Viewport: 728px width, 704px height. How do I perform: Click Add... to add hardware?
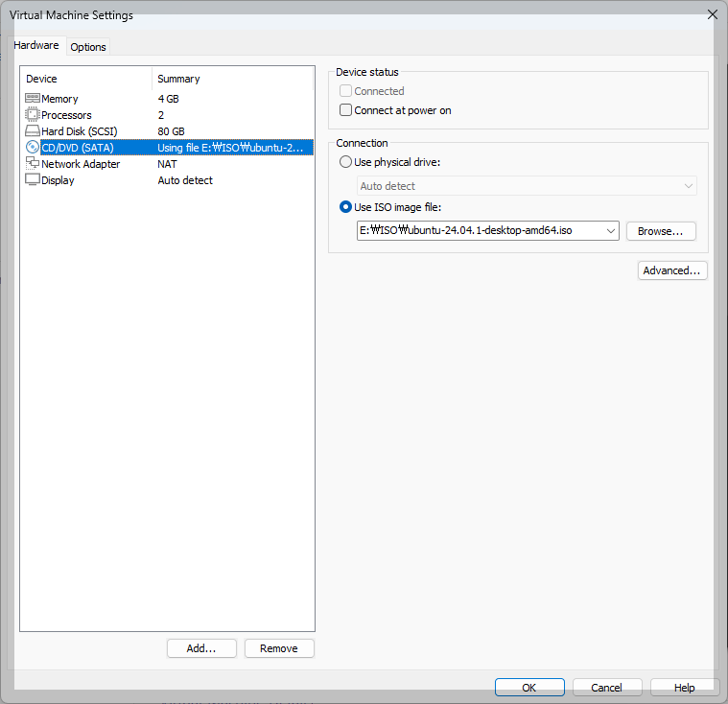(201, 648)
